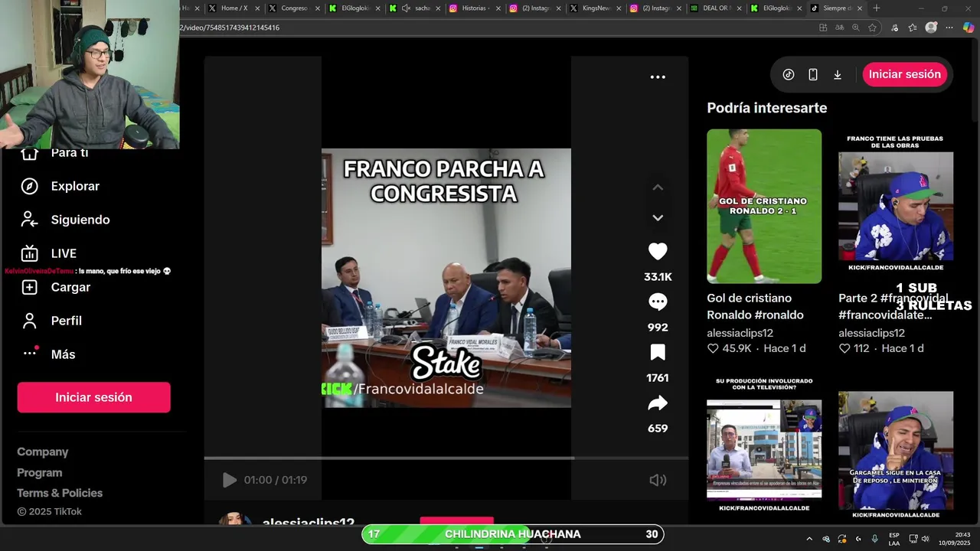Open Cargar upload in the sidebar

(57, 287)
